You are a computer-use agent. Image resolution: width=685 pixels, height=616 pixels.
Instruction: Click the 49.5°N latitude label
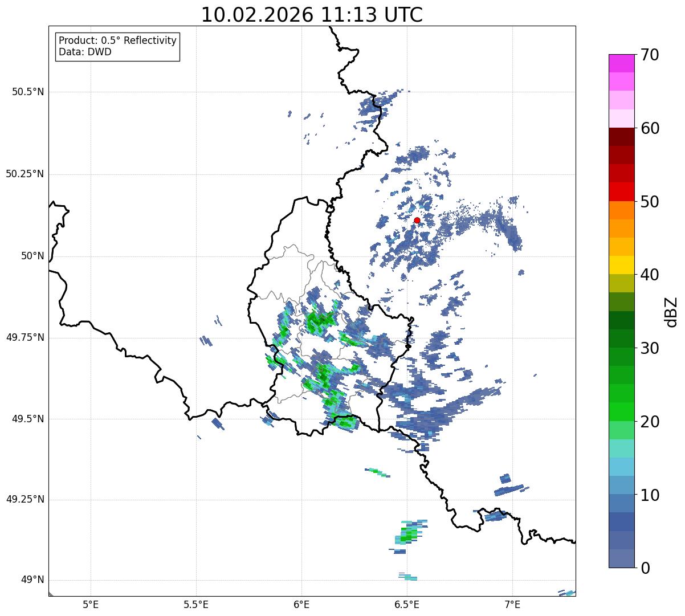28,419
